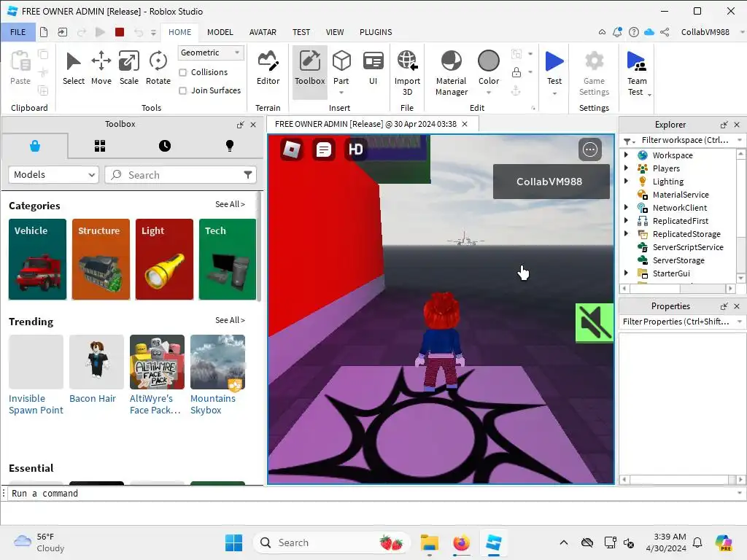This screenshot has width=747, height=560.
Task: Click See All next to Trending
Action: point(230,320)
